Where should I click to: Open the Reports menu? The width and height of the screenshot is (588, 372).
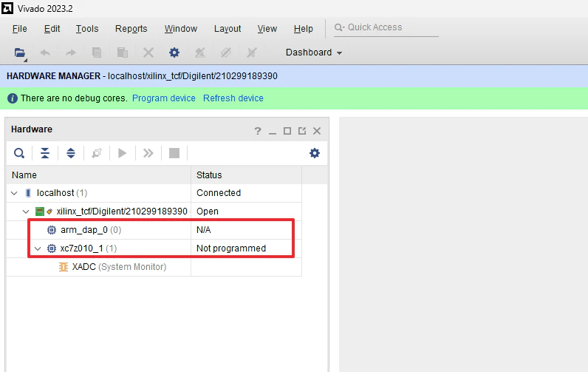pyautogui.click(x=131, y=29)
